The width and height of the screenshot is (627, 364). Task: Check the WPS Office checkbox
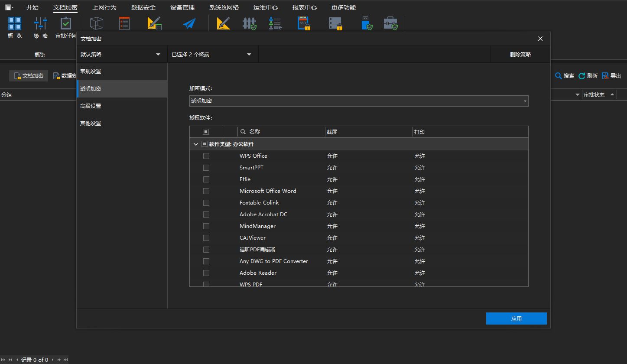206,156
